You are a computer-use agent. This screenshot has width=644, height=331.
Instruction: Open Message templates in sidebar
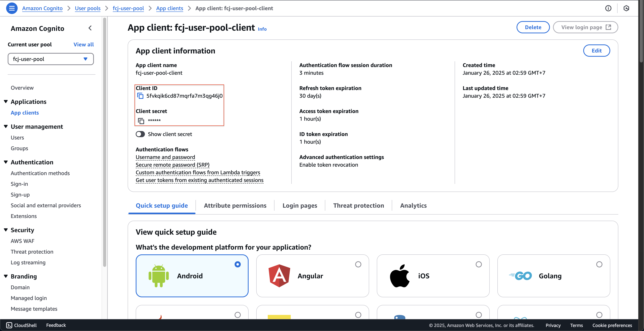tap(34, 309)
